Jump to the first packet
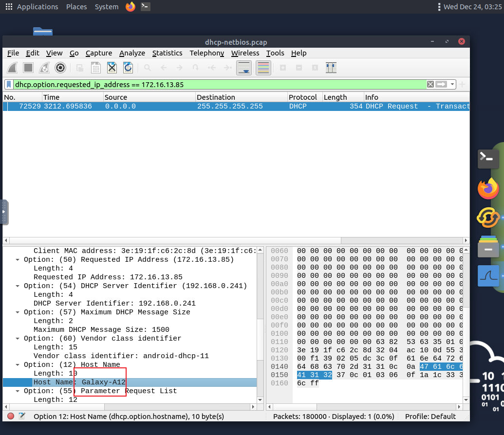504x435 pixels. (x=211, y=68)
